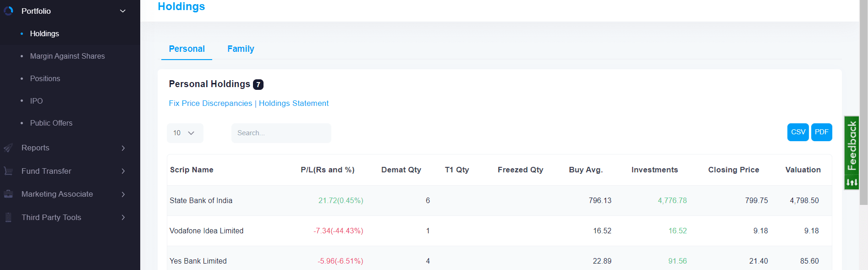Click the page vertical scrollbar
This screenshot has height=270, width=868.
point(863,102)
